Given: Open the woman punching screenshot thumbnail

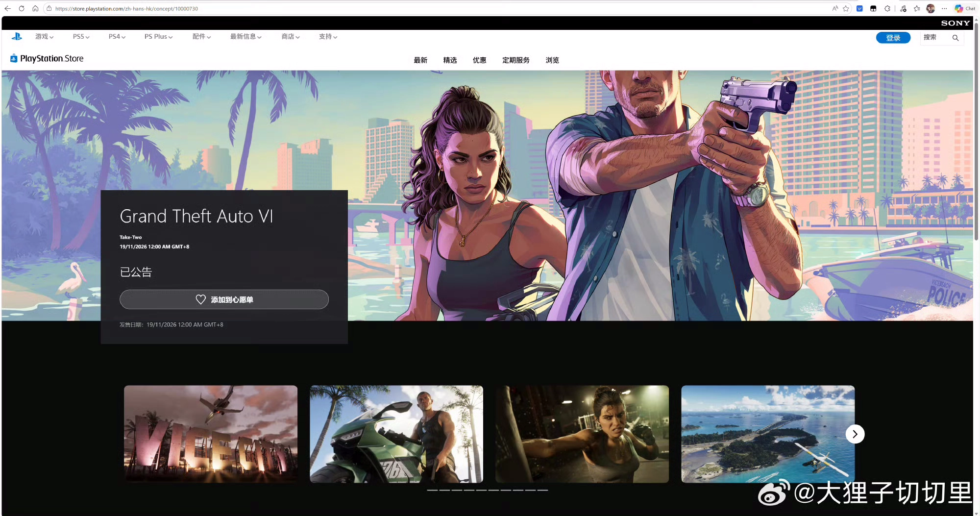Looking at the screenshot, I should coord(582,434).
